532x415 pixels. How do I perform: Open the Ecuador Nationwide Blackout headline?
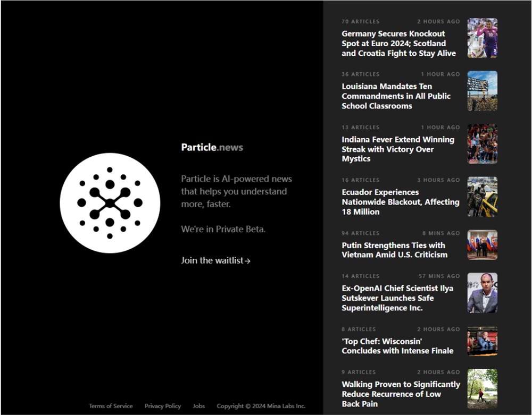401,202
